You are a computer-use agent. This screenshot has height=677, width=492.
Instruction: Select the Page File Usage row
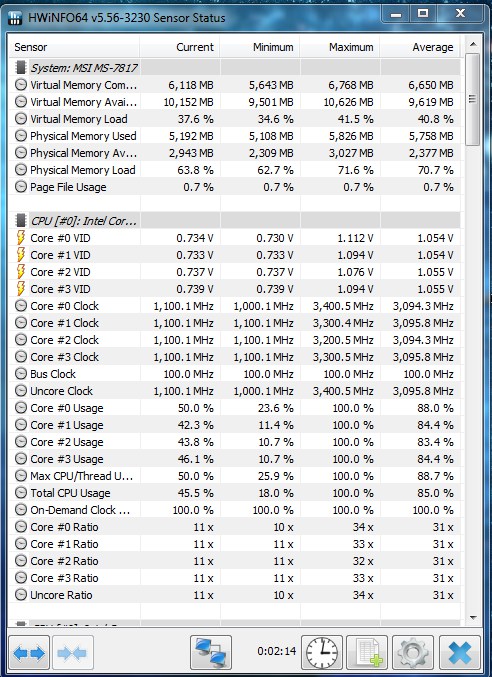[235, 187]
